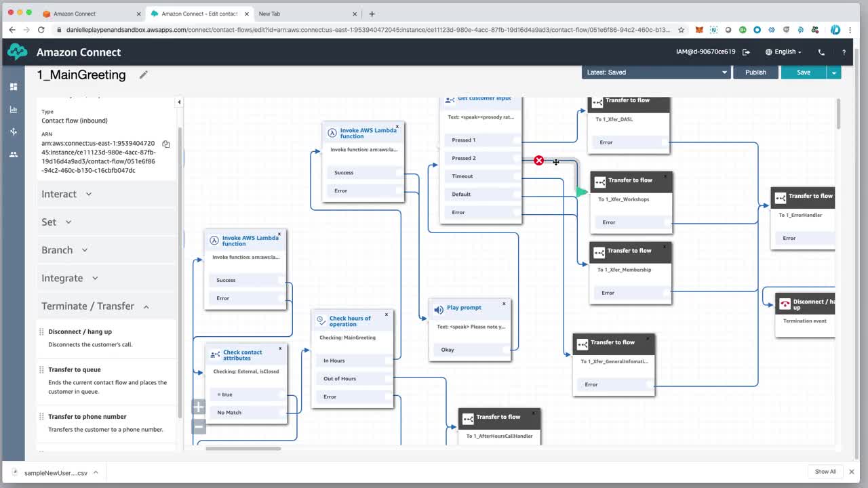This screenshot has width=868, height=488.
Task: Click the Timeout output row
Action: point(481,176)
